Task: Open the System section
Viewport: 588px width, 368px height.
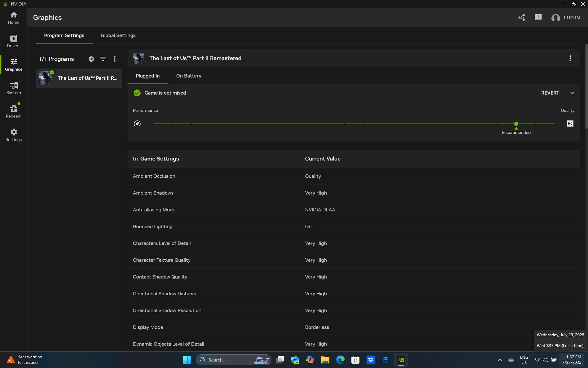Action: (13, 88)
